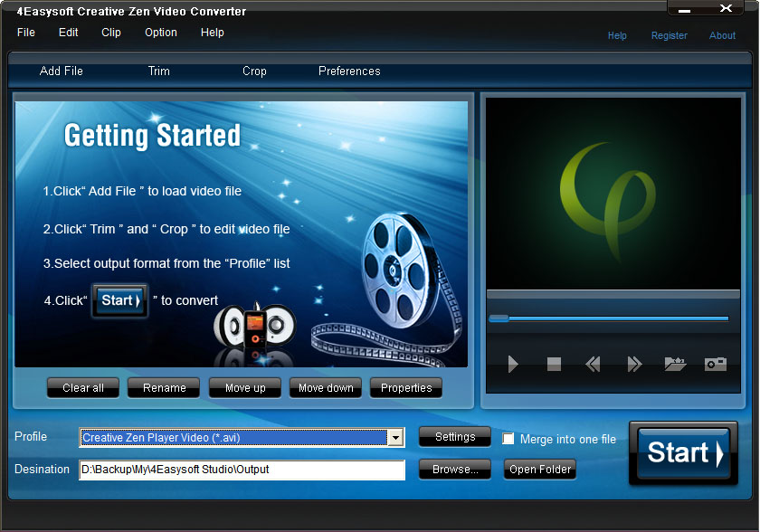760x532 pixels.
Task: Click the Stop icon in preview player
Action: [554, 364]
